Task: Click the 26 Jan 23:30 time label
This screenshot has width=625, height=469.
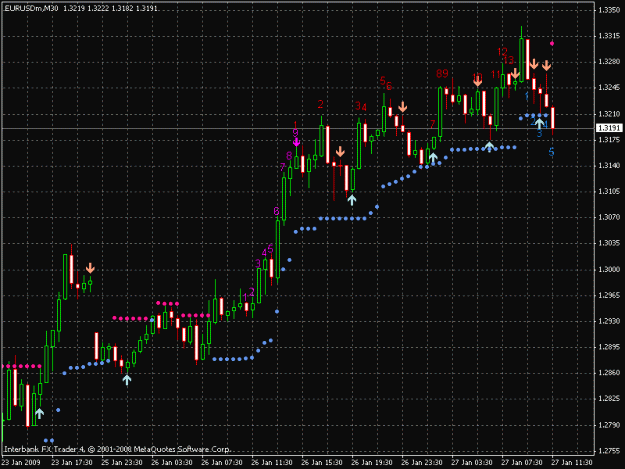Action: point(422,462)
